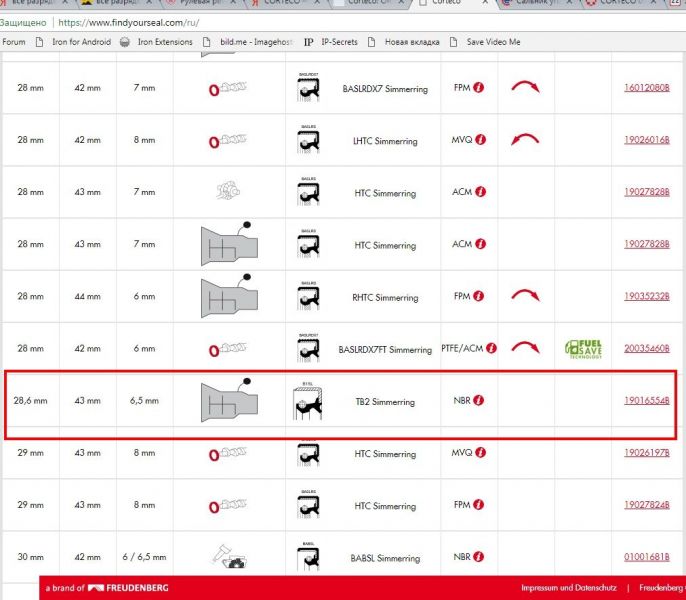Viewport: 686px width, 600px height.
Task: Click camshaft icon in BASLRDX7 row
Action: (228, 88)
